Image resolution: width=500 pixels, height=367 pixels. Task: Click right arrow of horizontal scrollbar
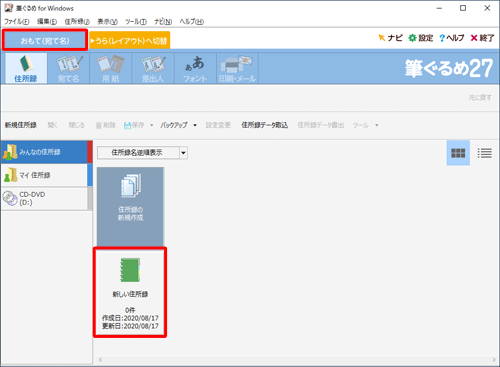point(494,360)
